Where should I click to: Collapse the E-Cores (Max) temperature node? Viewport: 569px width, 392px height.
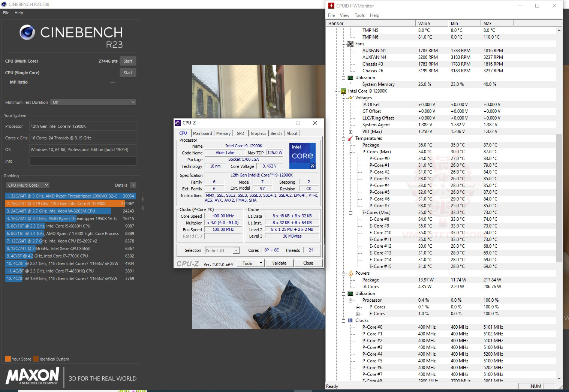[x=350, y=213]
